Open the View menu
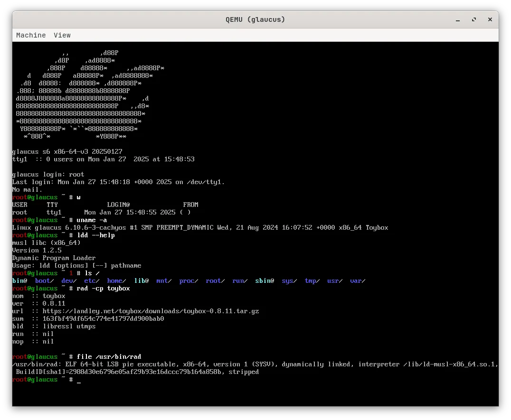The height and width of the screenshot is (420, 511). click(62, 35)
